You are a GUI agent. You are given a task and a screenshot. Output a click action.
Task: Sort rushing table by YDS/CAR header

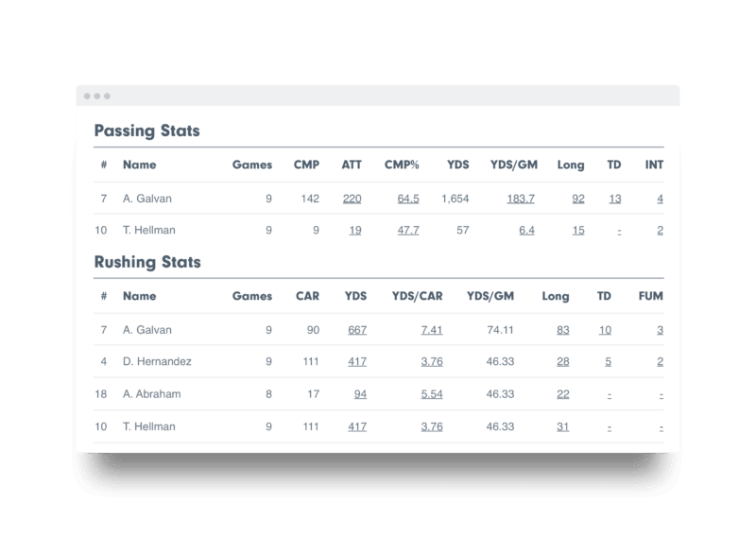(x=417, y=296)
